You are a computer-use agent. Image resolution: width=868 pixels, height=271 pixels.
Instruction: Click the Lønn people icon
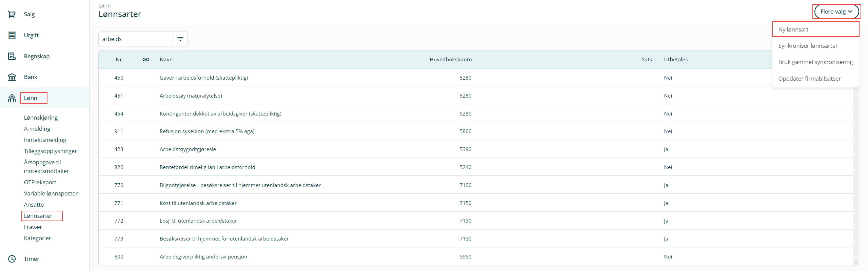pyautogui.click(x=12, y=98)
